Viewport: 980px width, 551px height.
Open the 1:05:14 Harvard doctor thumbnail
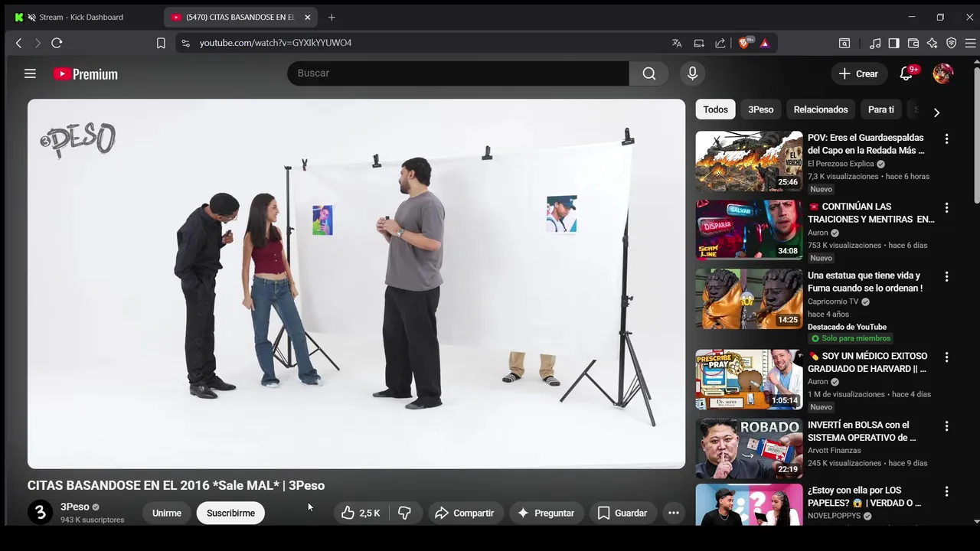point(749,380)
